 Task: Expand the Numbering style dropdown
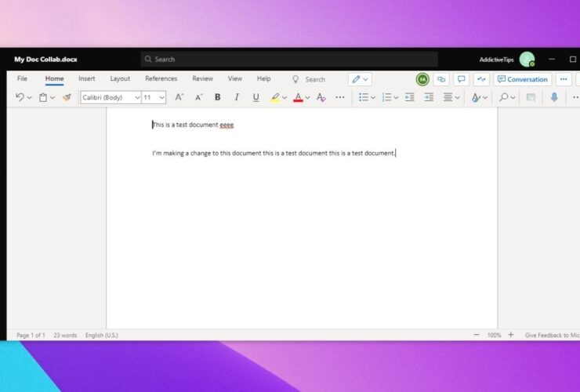[x=396, y=98]
